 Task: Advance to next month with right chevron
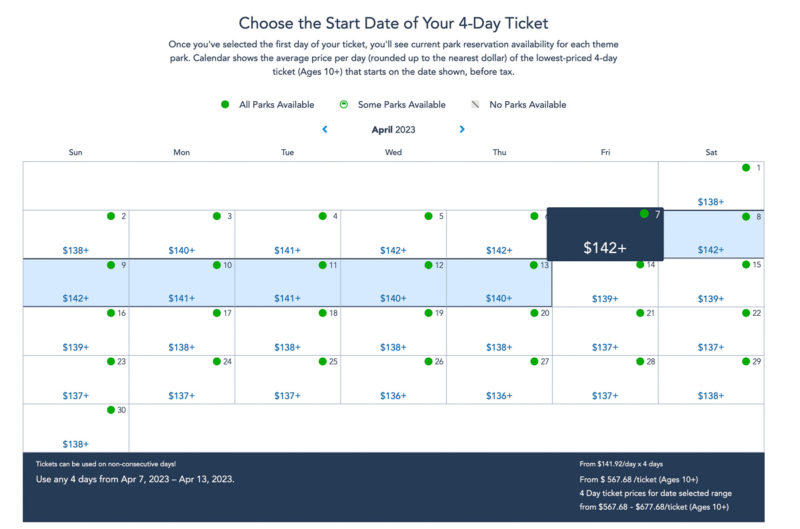click(462, 130)
